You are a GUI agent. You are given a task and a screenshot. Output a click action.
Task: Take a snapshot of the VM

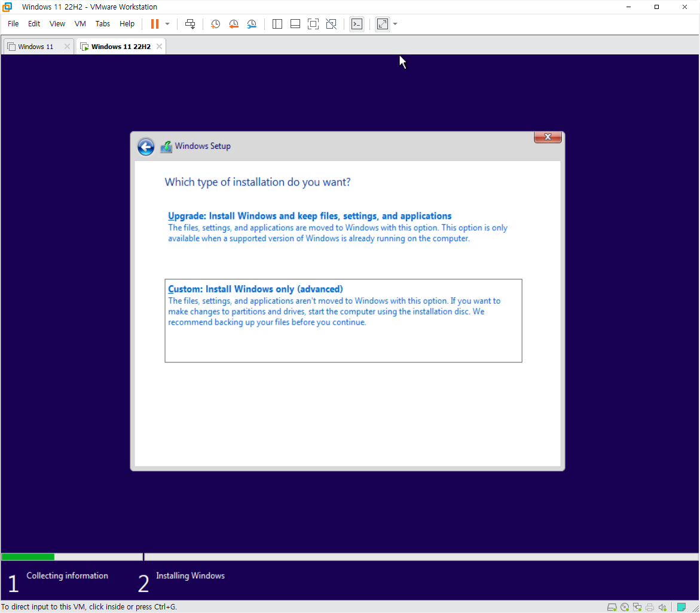tap(215, 24)
